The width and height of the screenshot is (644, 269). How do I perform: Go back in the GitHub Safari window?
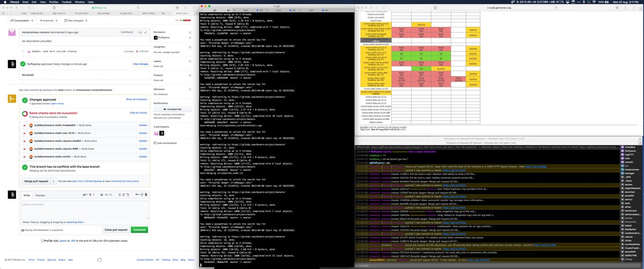coord(17,8)
